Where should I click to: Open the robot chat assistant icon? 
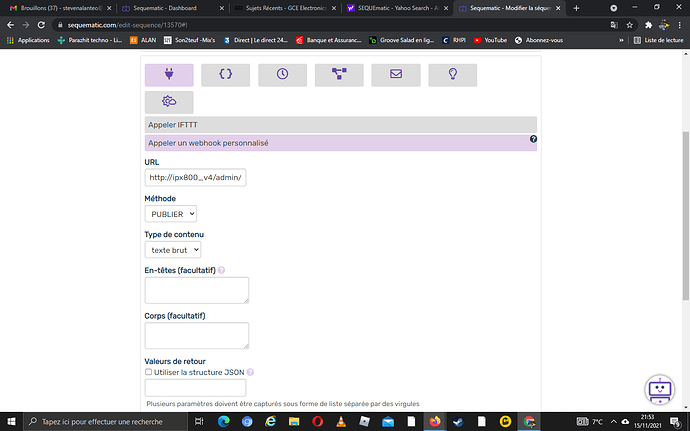(x=658, y=391)
